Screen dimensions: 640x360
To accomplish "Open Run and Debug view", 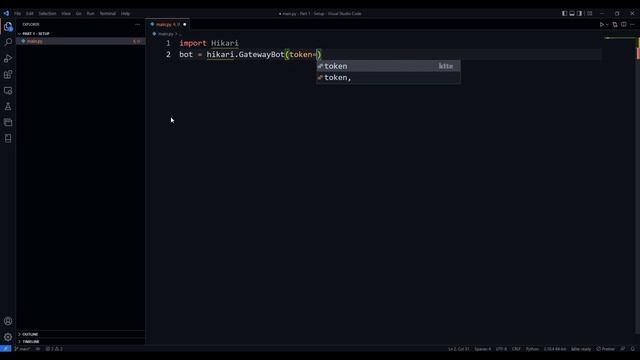I will tap(8, 58).
